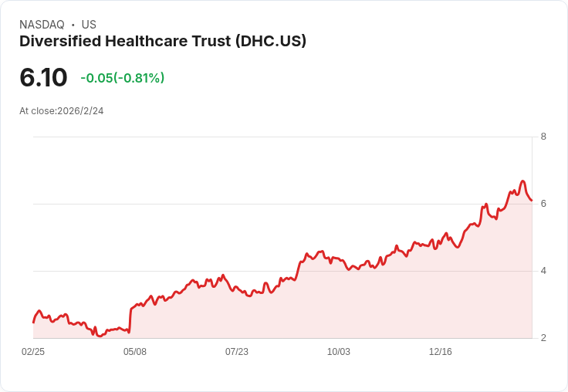
Task: Click the US market label
Action: pos(89,25)
